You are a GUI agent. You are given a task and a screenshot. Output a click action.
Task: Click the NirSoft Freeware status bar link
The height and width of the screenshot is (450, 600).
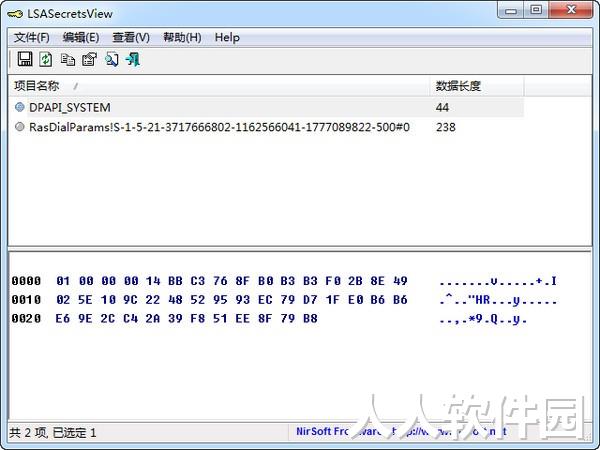(402, 432)
